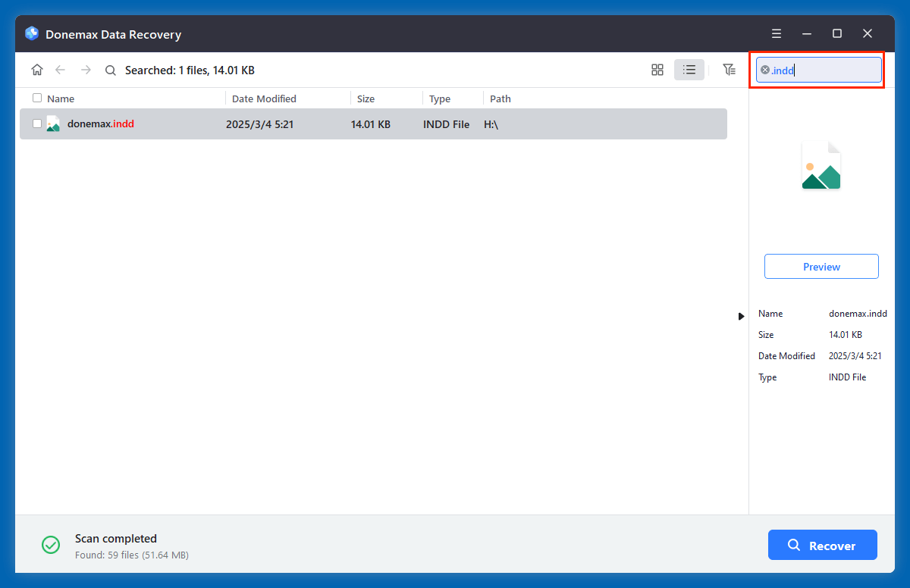The image size is (910, 588).
Task: Open the file filter icon
Action: point(729,69)
